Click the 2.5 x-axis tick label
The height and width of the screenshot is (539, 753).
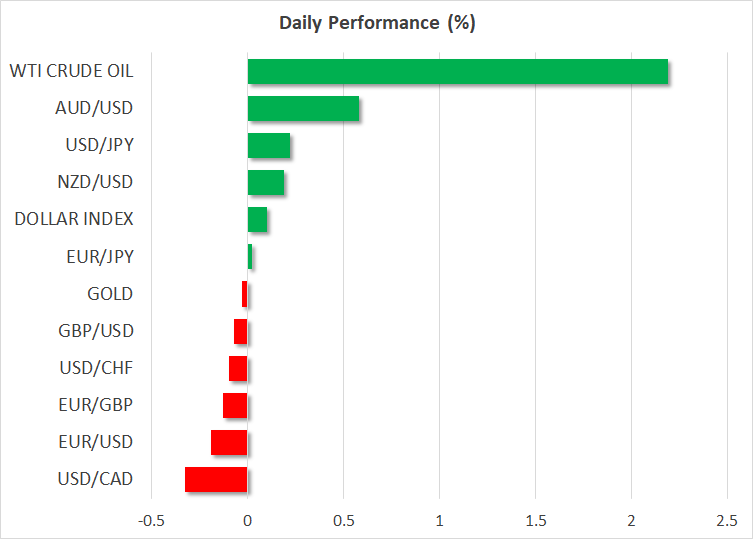pos(726,521)
